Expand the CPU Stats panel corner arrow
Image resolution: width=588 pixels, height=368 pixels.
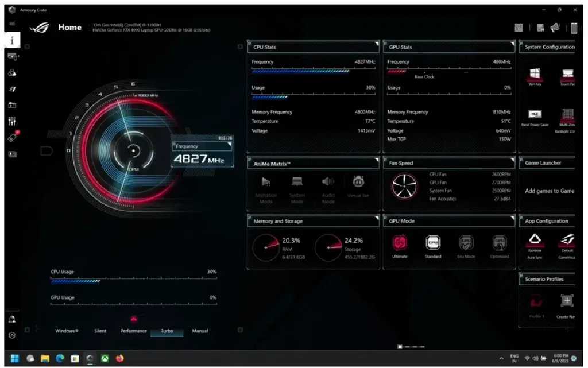(x=376, y=44)
